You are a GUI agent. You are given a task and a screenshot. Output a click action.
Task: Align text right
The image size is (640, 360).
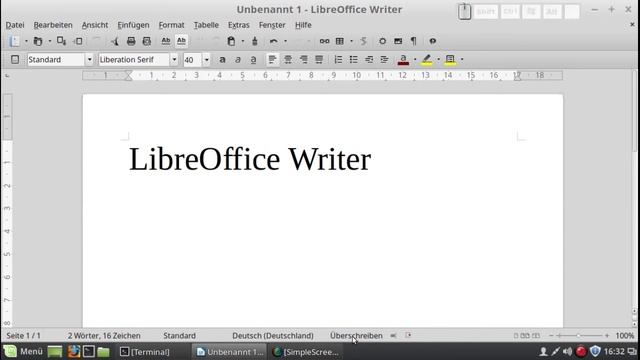pos(303,60)
